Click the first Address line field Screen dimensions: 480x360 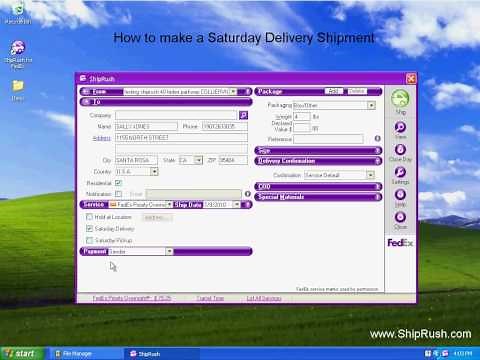coord(181,138)
